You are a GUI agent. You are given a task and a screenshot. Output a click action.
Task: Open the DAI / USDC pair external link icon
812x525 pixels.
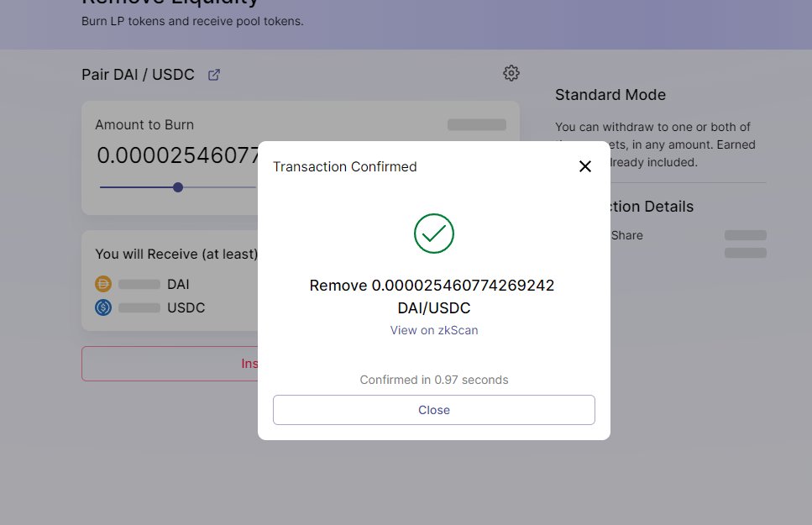pyautogui.click(x=214, y=75)
